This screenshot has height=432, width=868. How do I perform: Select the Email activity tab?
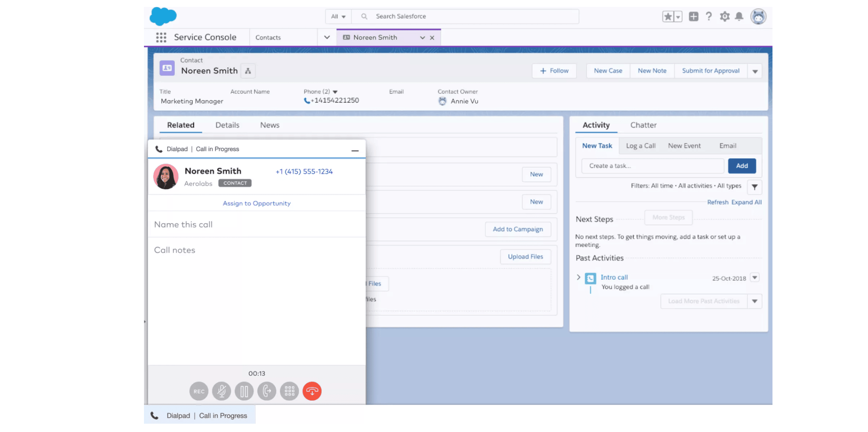tap(728, 146)
